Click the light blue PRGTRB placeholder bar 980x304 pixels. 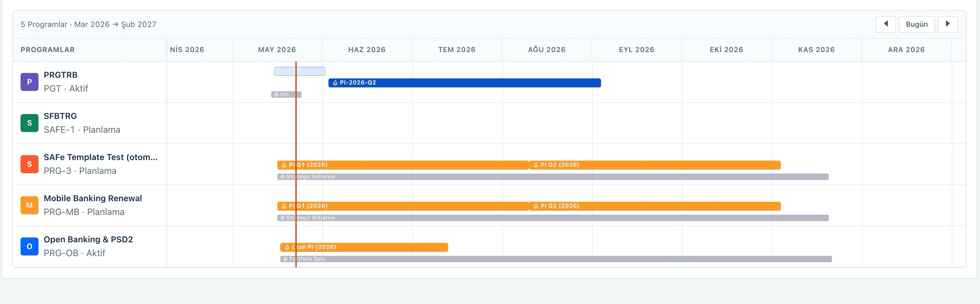[x=300, y=71]
